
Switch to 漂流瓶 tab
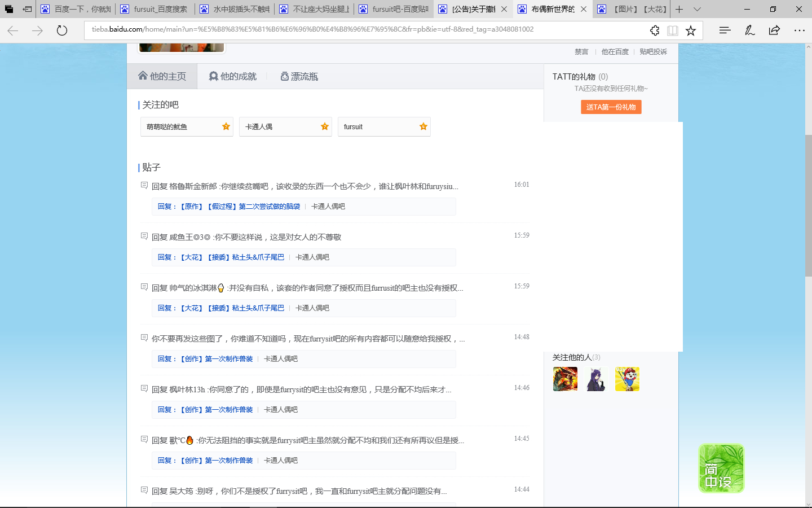(299, 76)
